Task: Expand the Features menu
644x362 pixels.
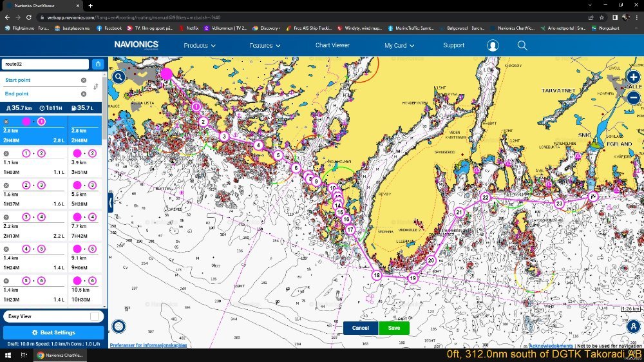Action: click(x=265, y=46)
